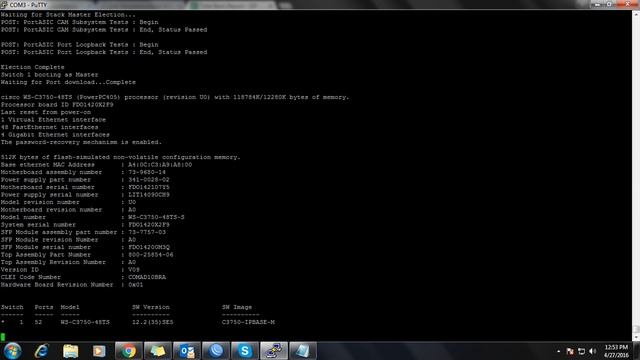
Task: Click the 'SW Version' column header
Action: (x=151, y=307)
